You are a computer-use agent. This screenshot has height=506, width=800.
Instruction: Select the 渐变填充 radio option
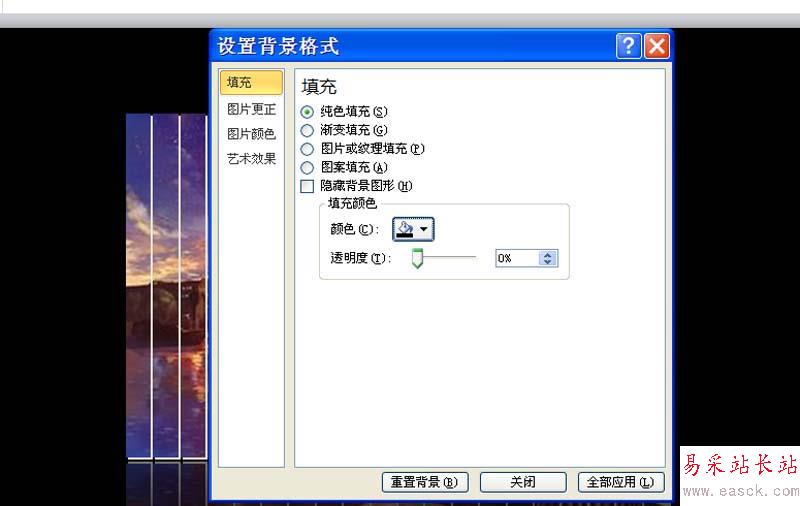point(307,131)
